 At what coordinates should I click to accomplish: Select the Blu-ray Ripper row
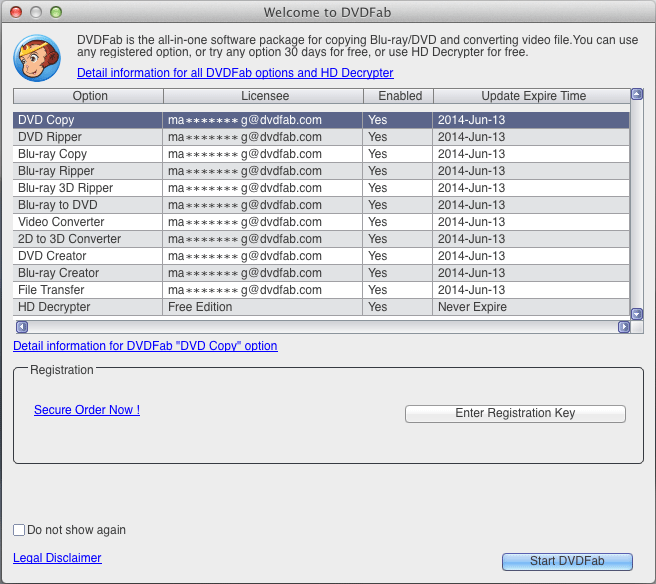pyautogui.click(x=321, y=171)
